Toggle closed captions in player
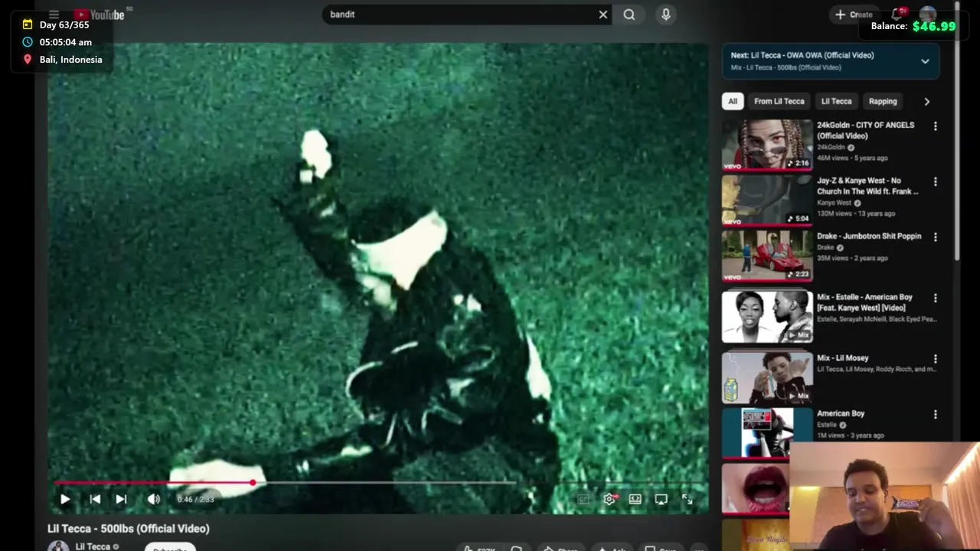The width and height of the screenshot is (980, 551). pyautogui.click(x=583, y=499)
